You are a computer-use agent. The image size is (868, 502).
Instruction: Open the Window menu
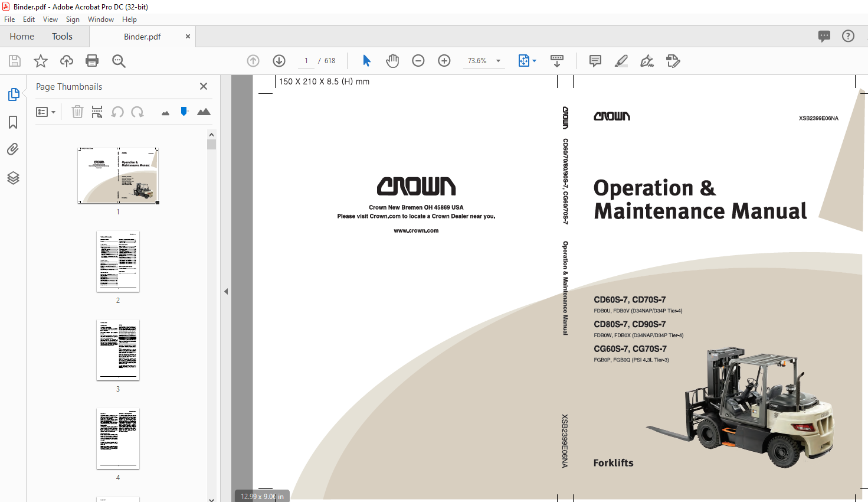(101, 19)
